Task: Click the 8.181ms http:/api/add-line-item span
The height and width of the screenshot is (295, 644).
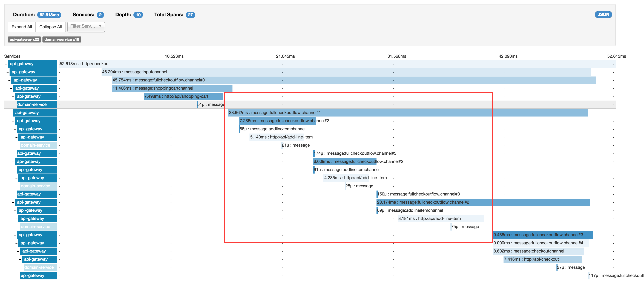Action: click(x=441, y=219)
